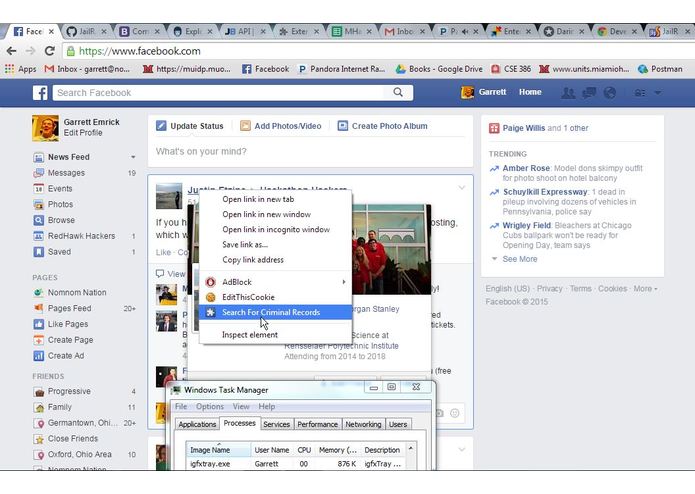Choose Save link as...
Viewport: 695px width, 494px height.
coord(275,245)
